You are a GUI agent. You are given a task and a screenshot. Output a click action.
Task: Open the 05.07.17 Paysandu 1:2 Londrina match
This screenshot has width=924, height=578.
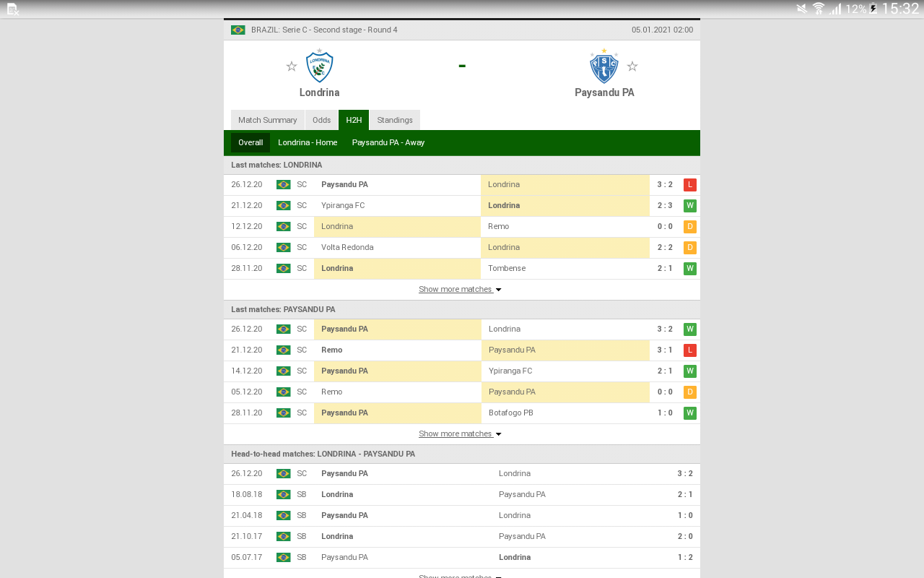point(462,558)
